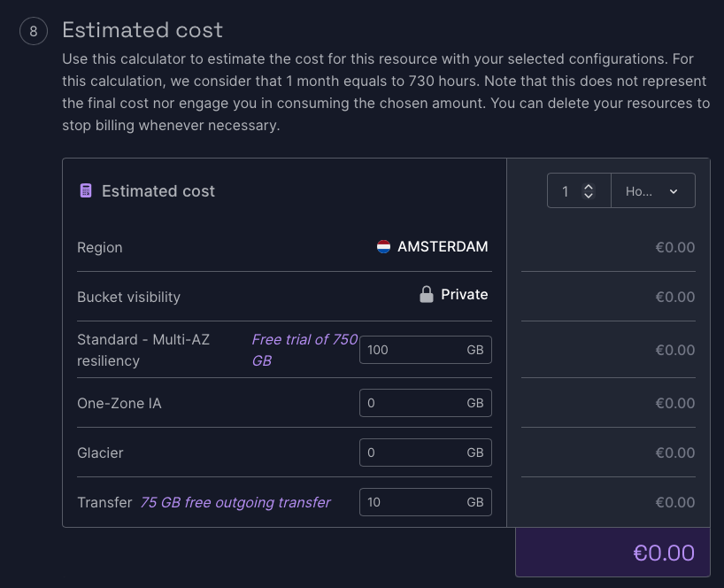The image size is (724, 588).
Task: Open the Hours time unit dropdown
Action: coord(652,191)
